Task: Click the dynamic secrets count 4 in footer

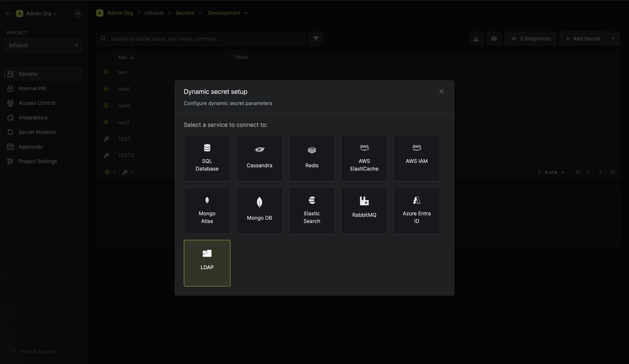Action: tap(110, 173)
